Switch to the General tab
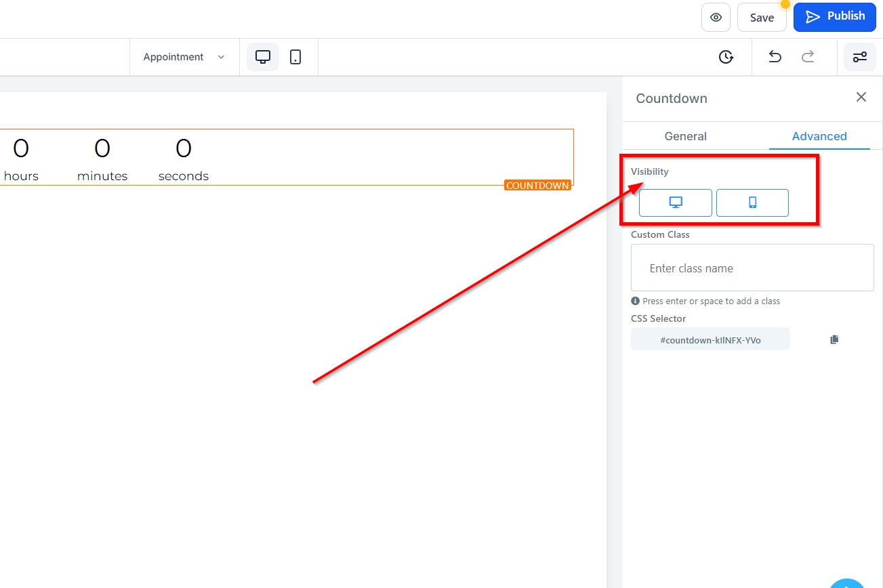 coord(685,136)
